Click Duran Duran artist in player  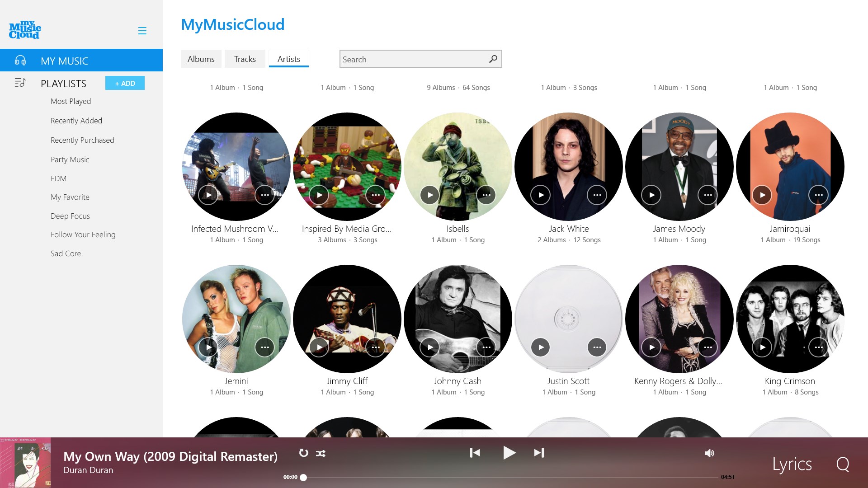click(x=88, y=470)
